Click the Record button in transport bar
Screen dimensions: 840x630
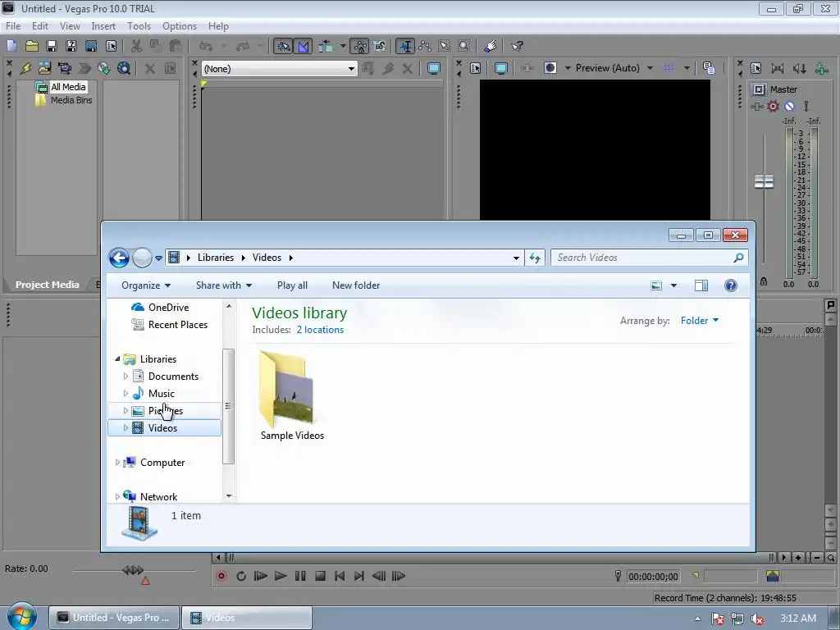221,576
